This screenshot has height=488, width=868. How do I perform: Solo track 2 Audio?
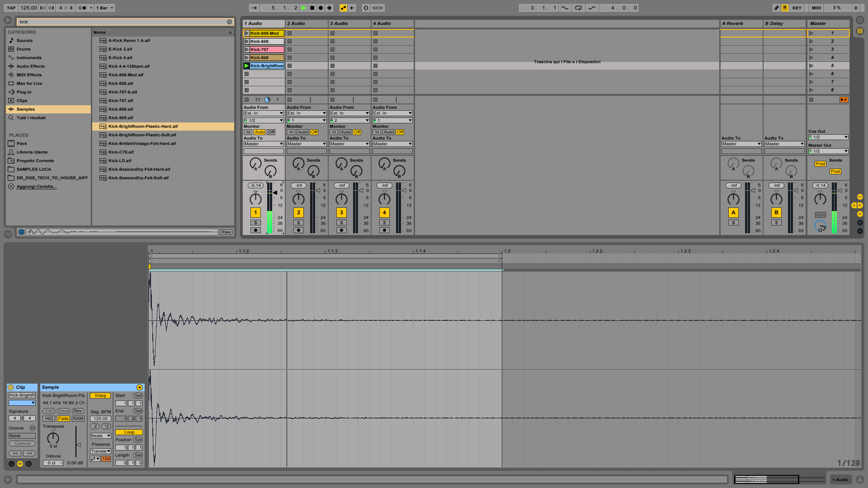298,222
